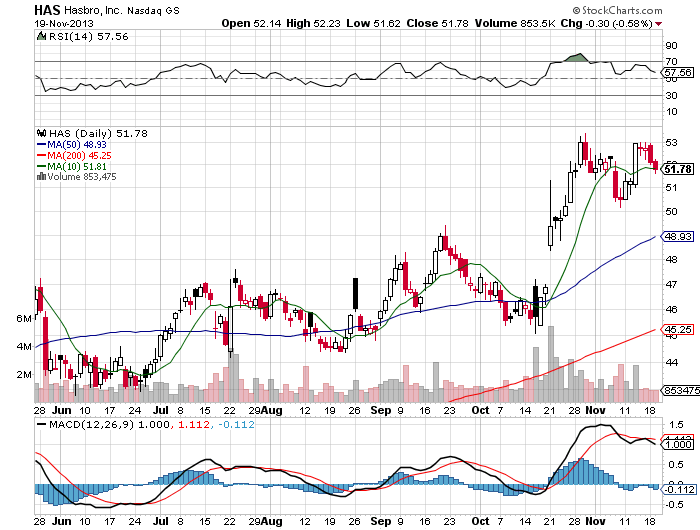The height and width of the screenshot is (530, 700).
Task: Click Nov on the price panel date axis
Action: point(595,410)
